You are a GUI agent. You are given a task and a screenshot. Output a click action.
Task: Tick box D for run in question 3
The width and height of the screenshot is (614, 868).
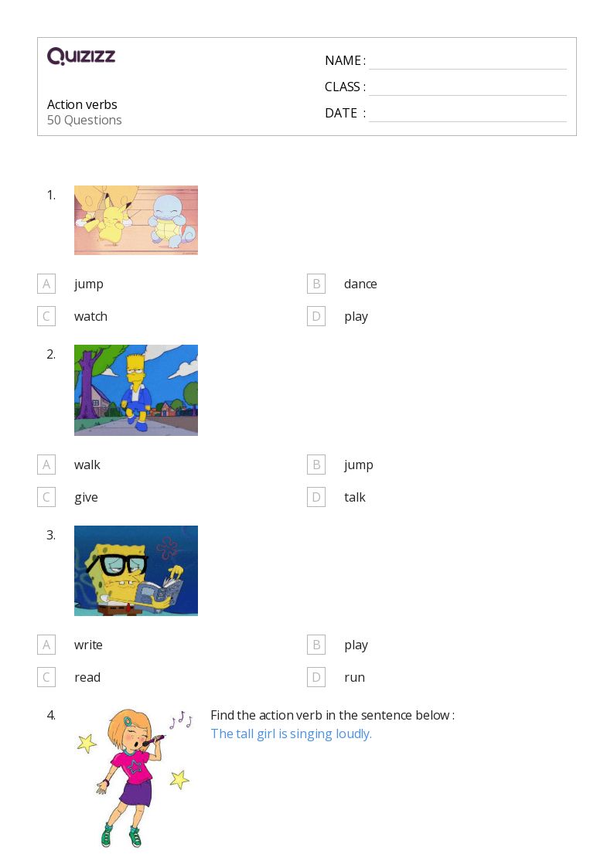pos(316,678)
